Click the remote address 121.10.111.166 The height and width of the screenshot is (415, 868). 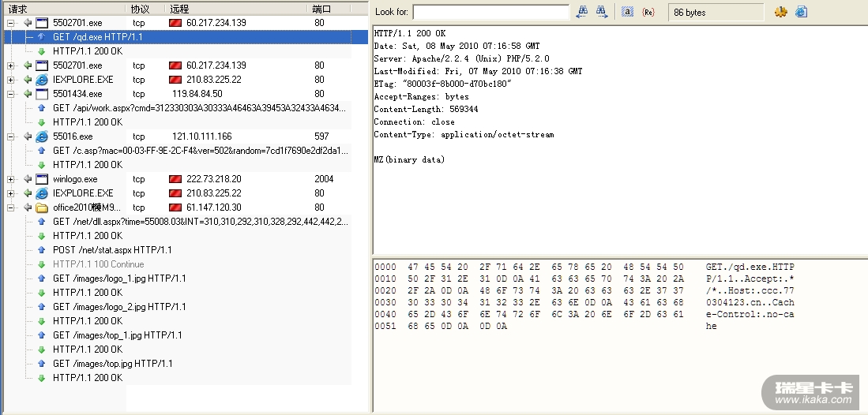pos(201,136)
